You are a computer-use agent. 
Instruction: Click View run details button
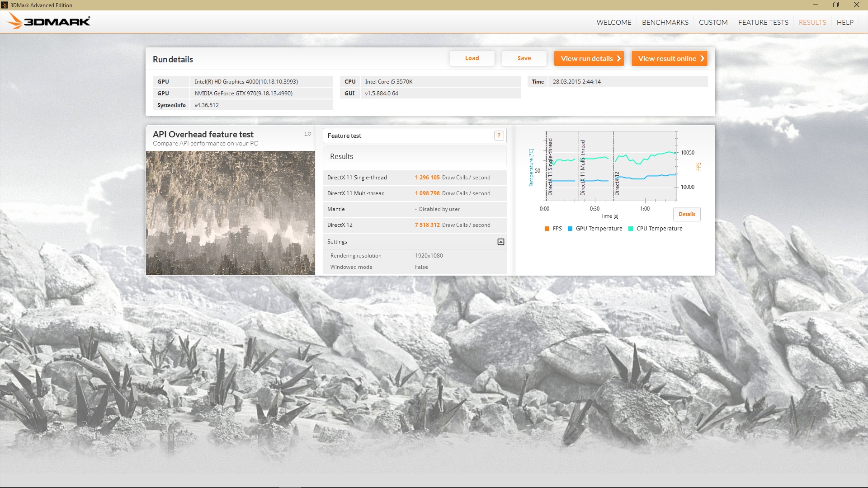tap(589, 58)
